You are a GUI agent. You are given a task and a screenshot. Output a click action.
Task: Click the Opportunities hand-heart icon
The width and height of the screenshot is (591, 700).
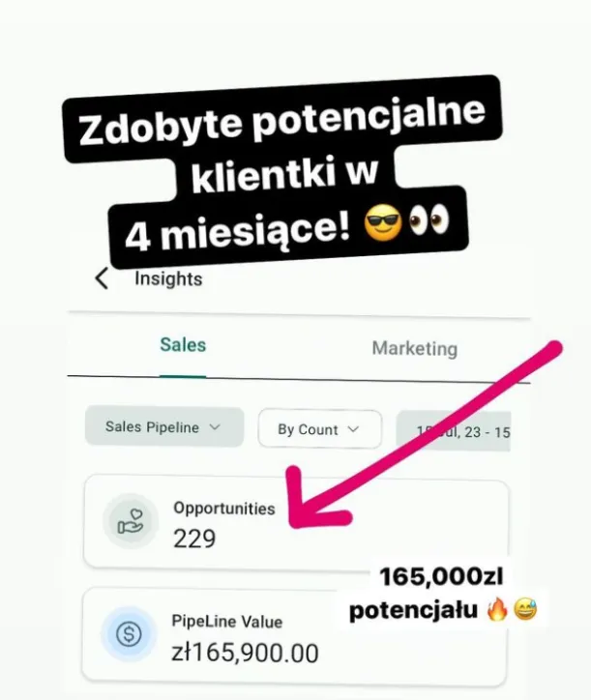tap(131, 521)
